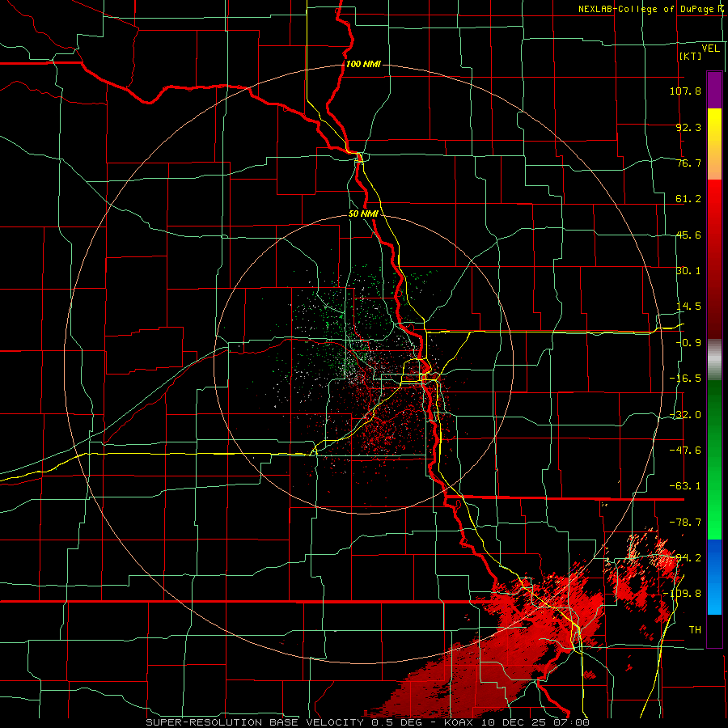The height and width of the screenshot is (728, 728).
Task: Click the 107.8 legend value
Action: coord(685,91)
